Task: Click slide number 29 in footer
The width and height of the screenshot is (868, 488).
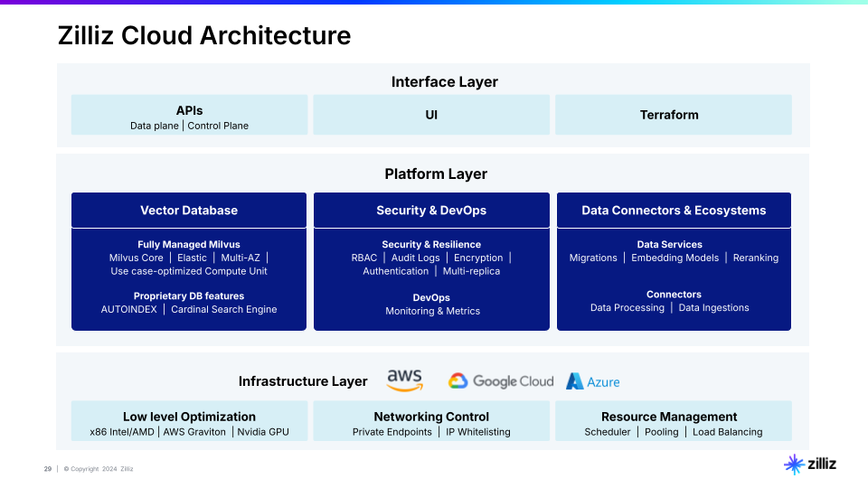Action: tap(48, 469)
